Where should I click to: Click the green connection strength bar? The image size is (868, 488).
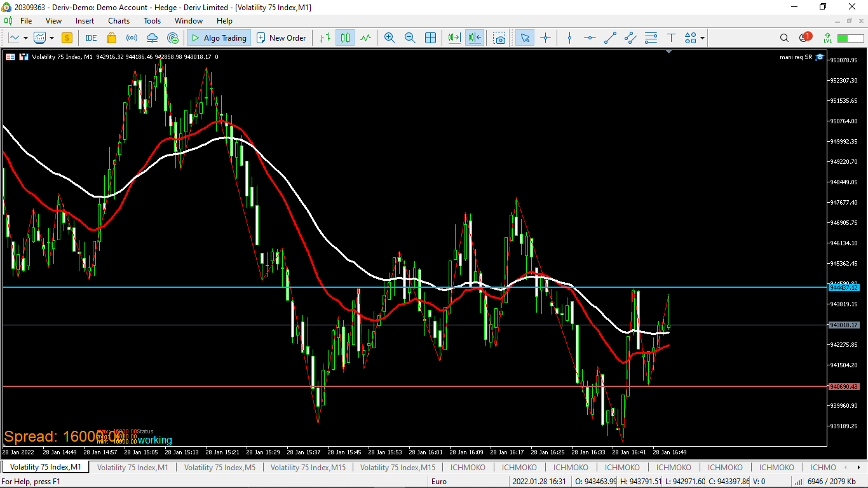pos(851,38)
